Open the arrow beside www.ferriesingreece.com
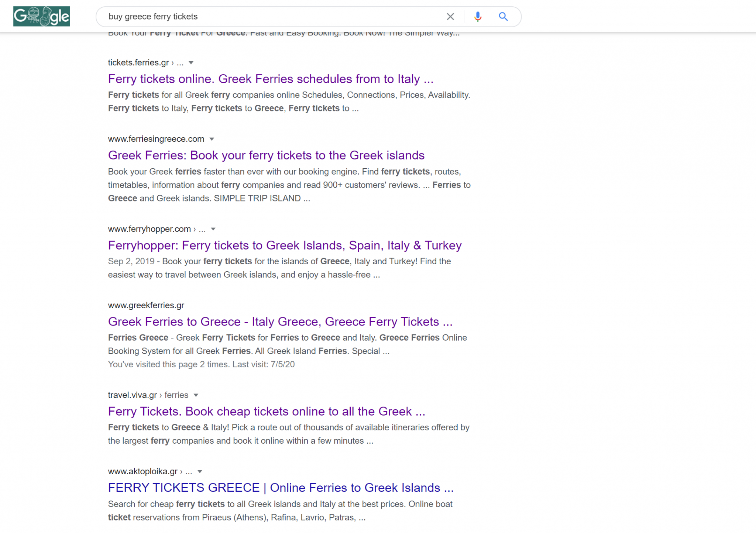Viewport: 756px width, 533px height. (x=212, y=139)
